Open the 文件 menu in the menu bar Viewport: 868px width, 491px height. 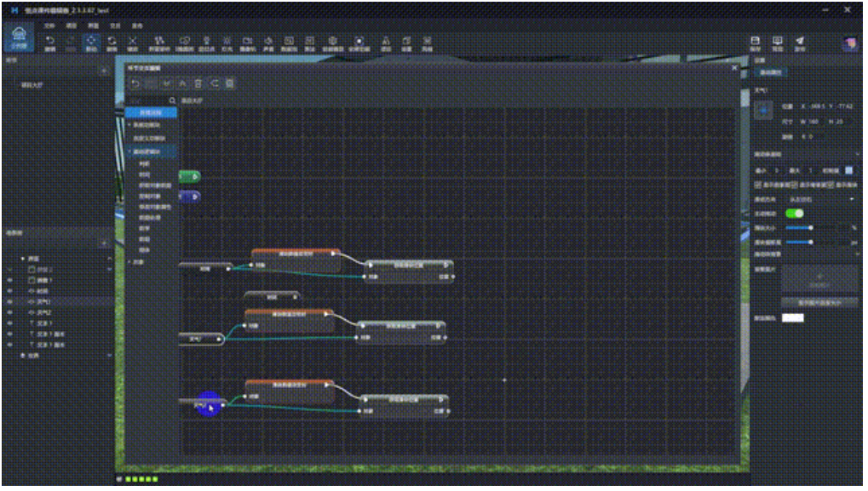(49, 26)
